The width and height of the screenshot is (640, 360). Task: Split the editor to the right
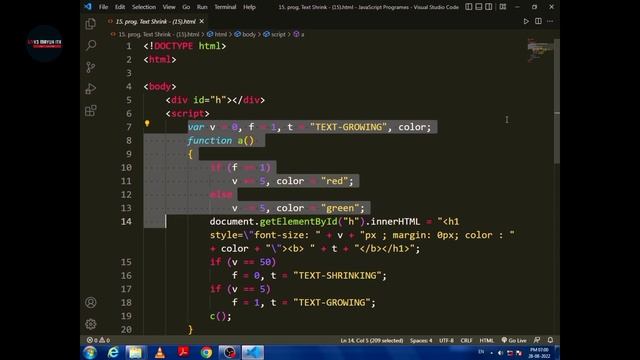(538, 21)
